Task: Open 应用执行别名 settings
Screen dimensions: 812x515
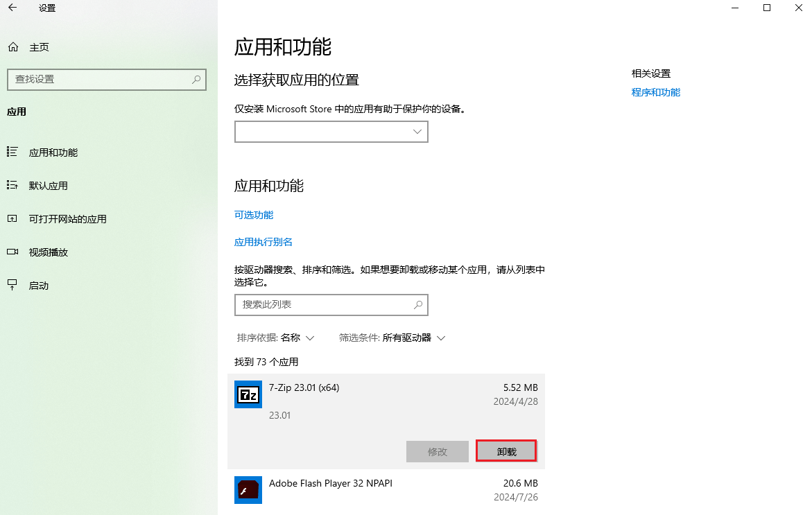Action: click(263, 242)
